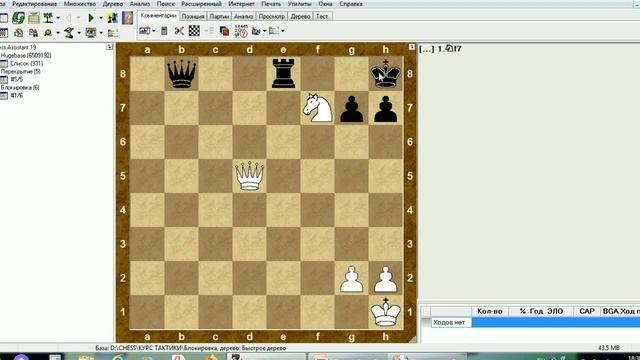Select the Hugebase database entry
The height and width of the screenshot is (360, 640).
point(26,56)
